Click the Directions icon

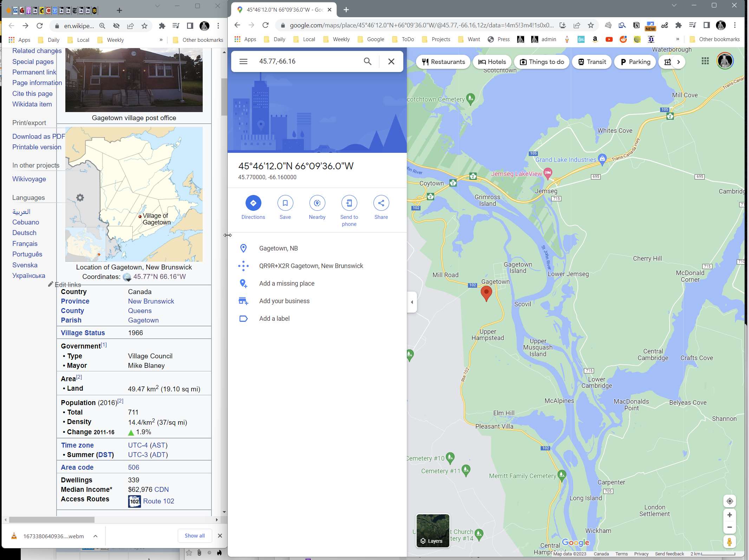point(253,203)
